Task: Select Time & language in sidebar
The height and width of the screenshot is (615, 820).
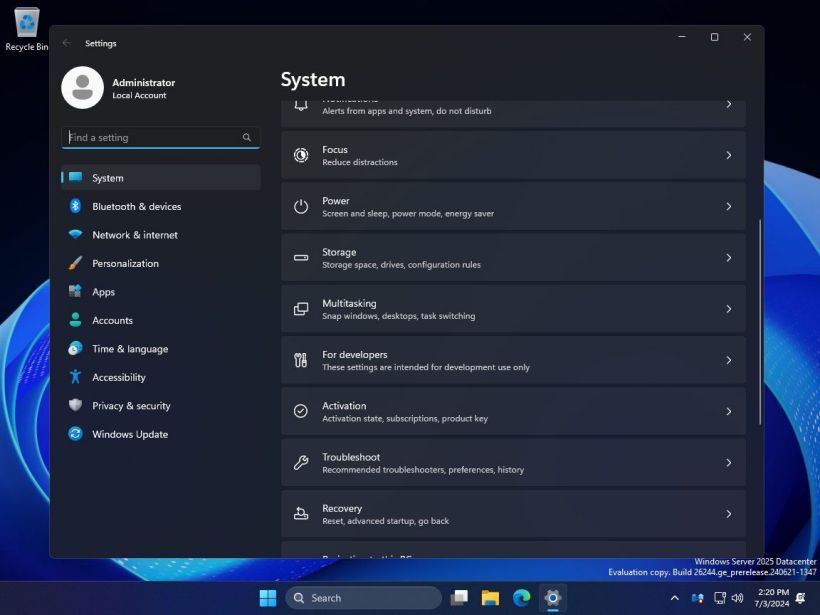Action: (130, 349)
